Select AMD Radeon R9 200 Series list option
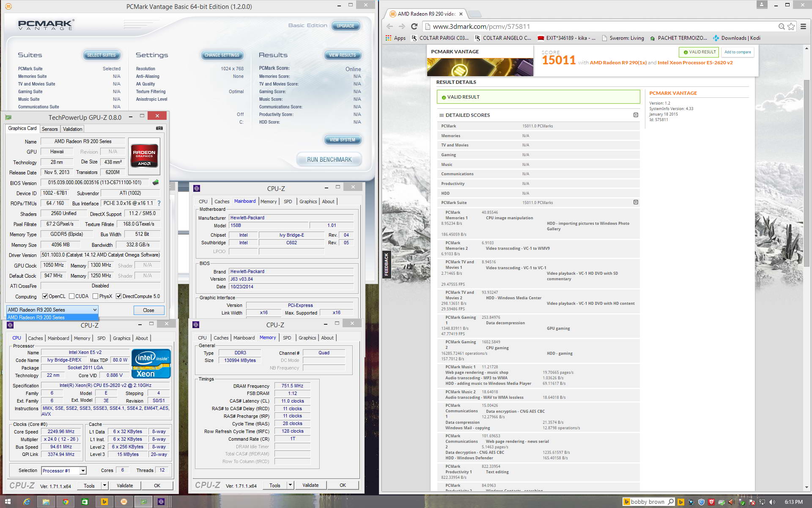This screenshot has height=508, width=812. click(x=52, y=317)
